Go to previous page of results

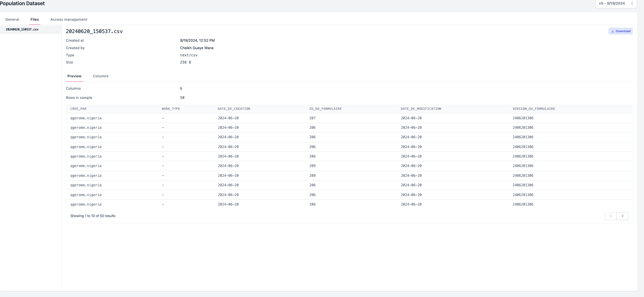610,216
